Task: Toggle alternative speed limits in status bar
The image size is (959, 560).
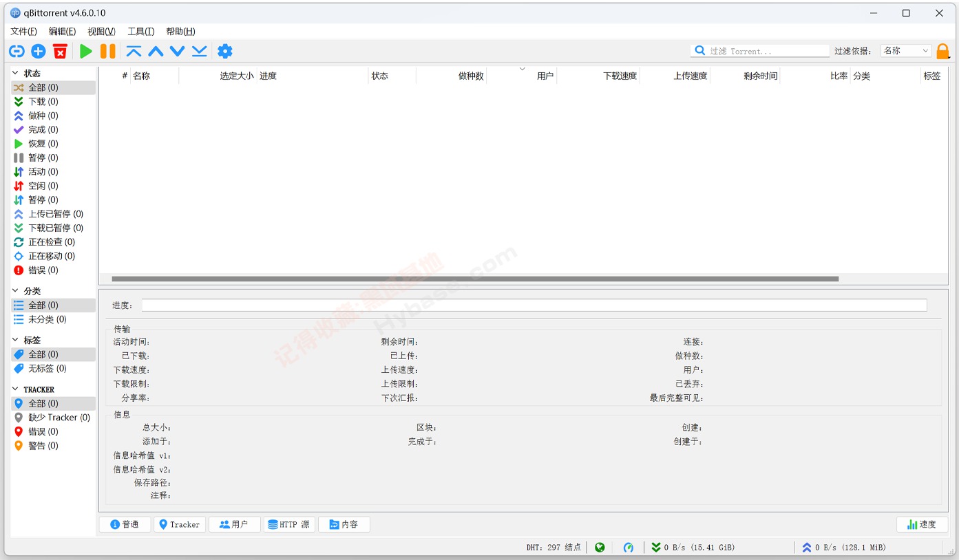Action: 628,547
